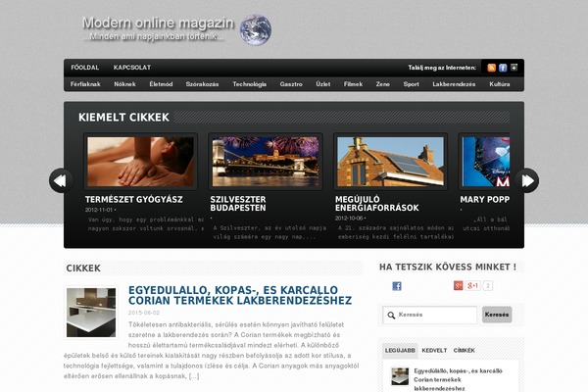
Task: Click the magnifier icon in search box
Action: [x=391, y=316]
